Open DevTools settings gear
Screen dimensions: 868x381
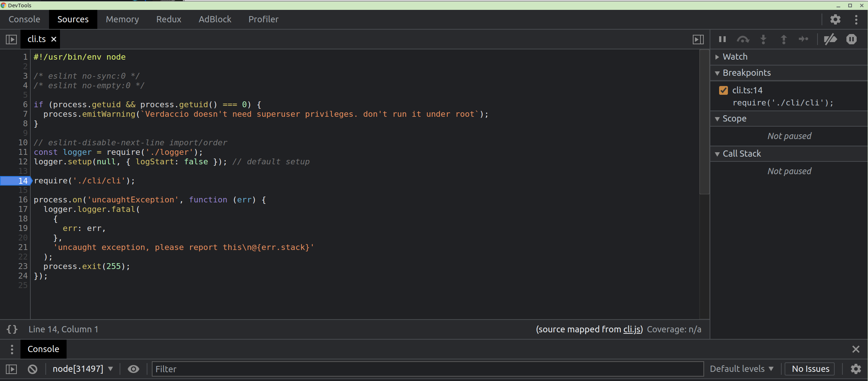[835, 19]
